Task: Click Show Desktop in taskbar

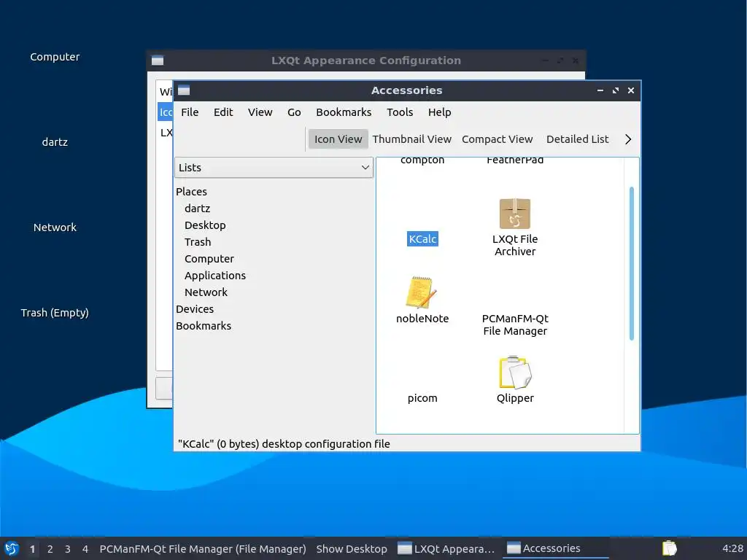Action: (x=352, y=548)
